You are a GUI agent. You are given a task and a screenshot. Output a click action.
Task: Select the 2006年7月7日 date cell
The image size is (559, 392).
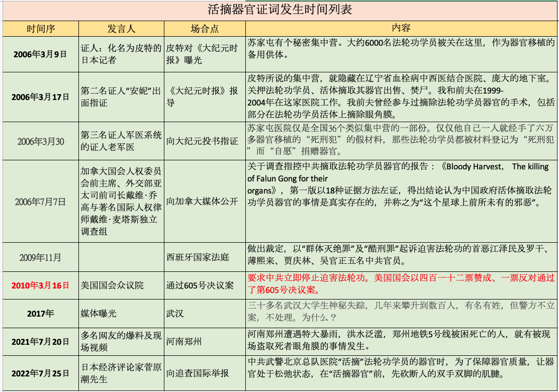click(x=40, y=202)
